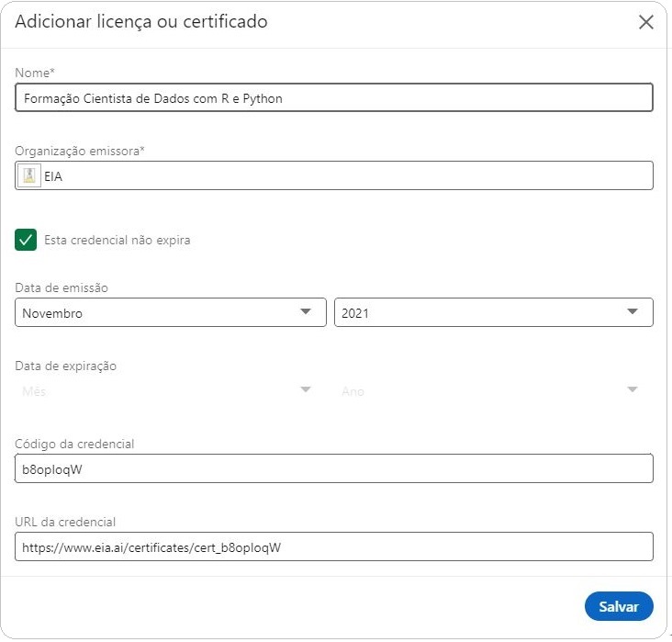
Task: Close the Adicionar licença ou certificado dialog
Action: [646, 23]
